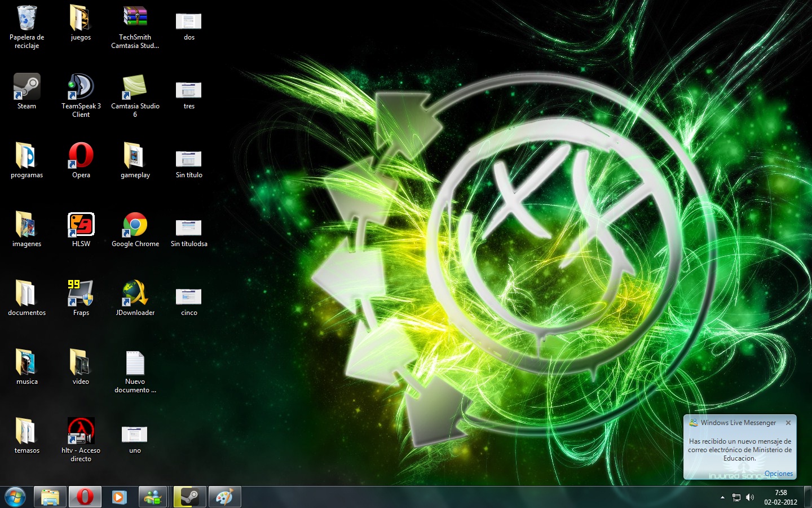The width and height of the screenshot is (812, 508).
Task: Launch the Fraps shortcut
Action: [81, 298]
